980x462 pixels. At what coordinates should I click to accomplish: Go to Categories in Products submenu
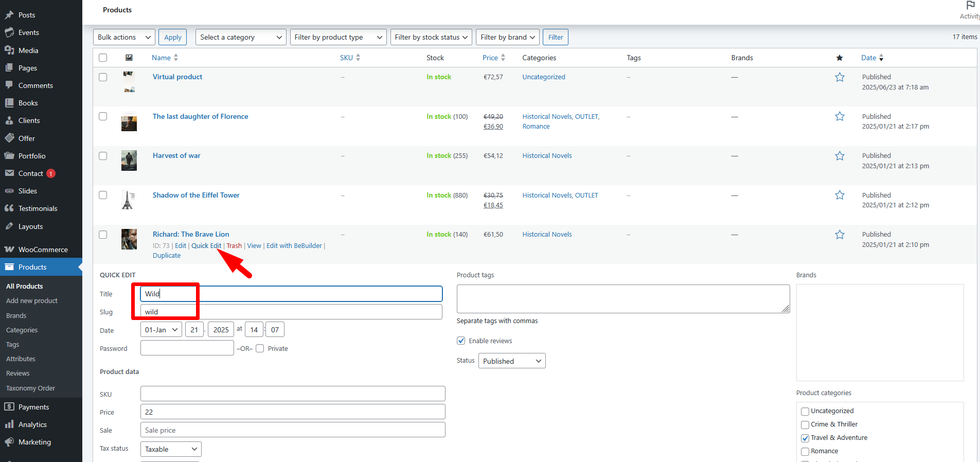point(22,330)
